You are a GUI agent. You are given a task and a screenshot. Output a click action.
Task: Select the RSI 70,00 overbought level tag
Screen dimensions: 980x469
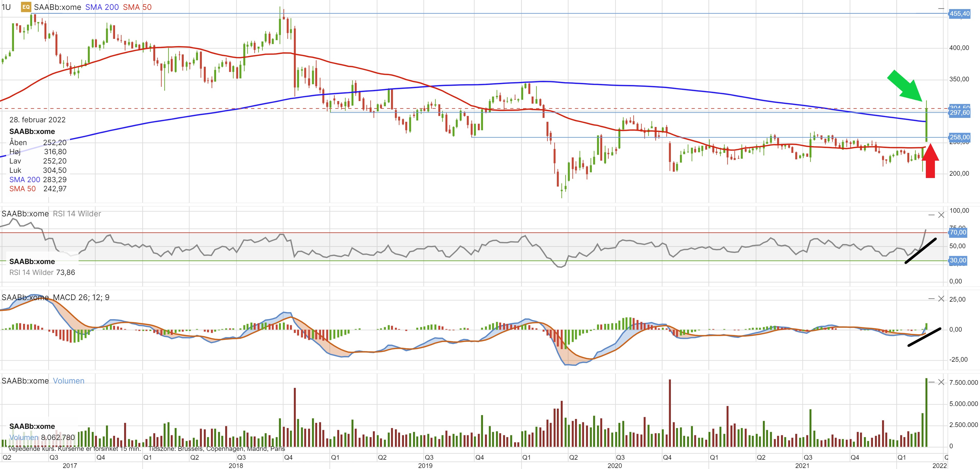click(x=958, y=232)
